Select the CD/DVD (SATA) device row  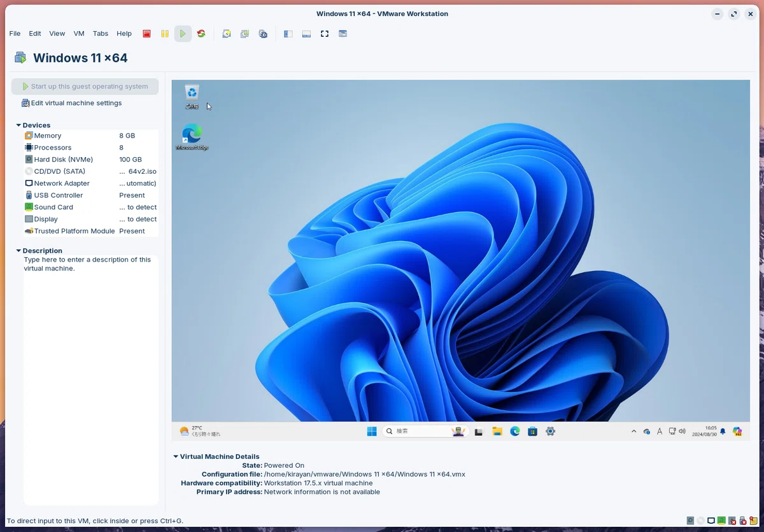click(x=90, y=171)
